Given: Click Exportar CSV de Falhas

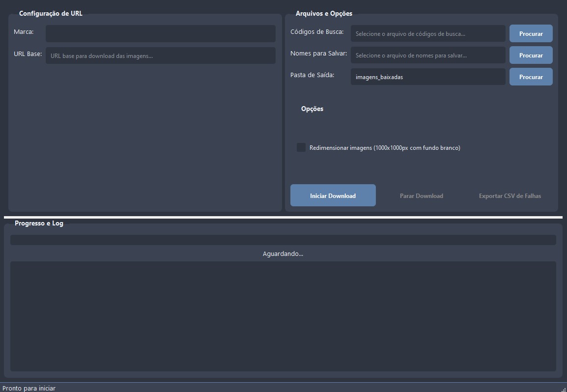Looking at the screenshot, I should tap(510, 196).
